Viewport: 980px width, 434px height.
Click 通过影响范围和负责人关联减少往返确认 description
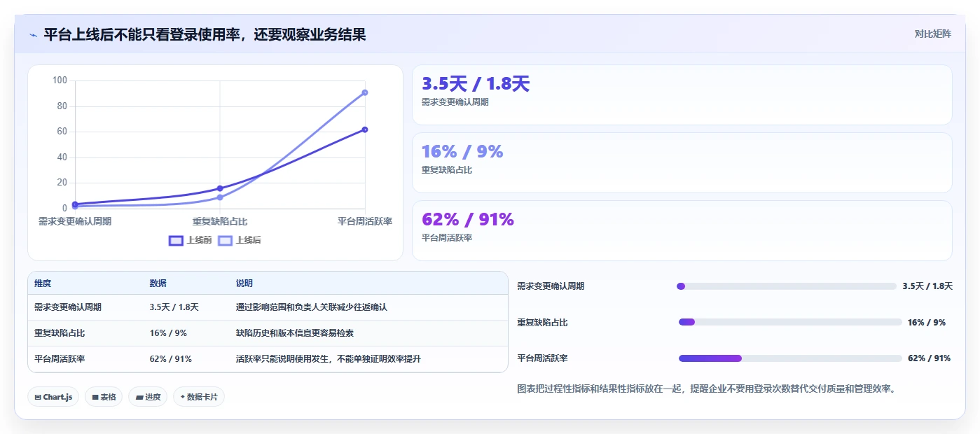(x=312, y=307)
